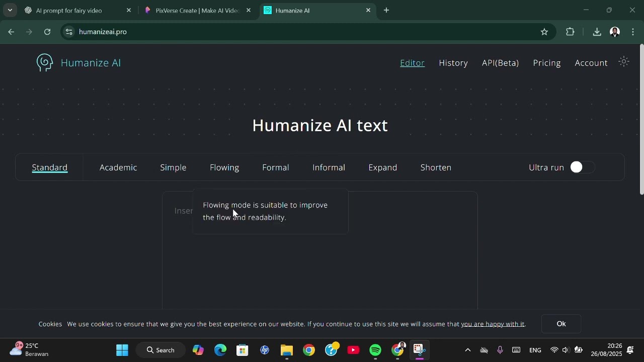Launch Microsoft Edge from the taskbar
The height and width of the screenshot is (362, 644).
(x=220, y=350)
